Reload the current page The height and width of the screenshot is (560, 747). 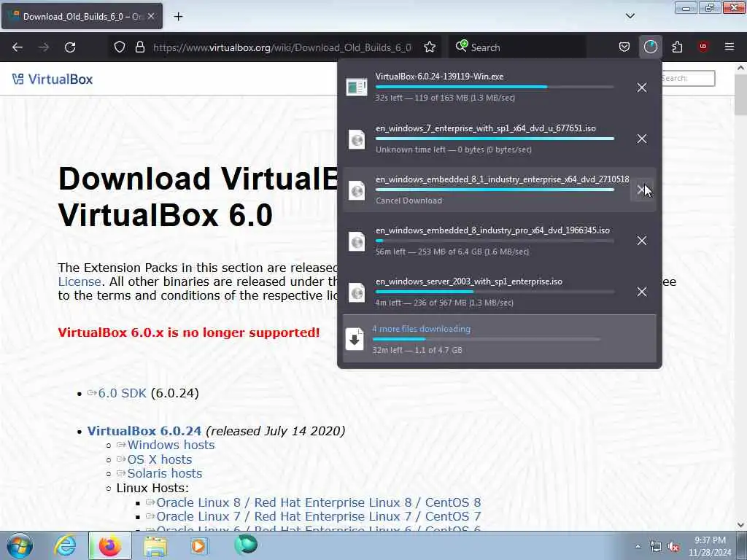click(x=70, y=47)
